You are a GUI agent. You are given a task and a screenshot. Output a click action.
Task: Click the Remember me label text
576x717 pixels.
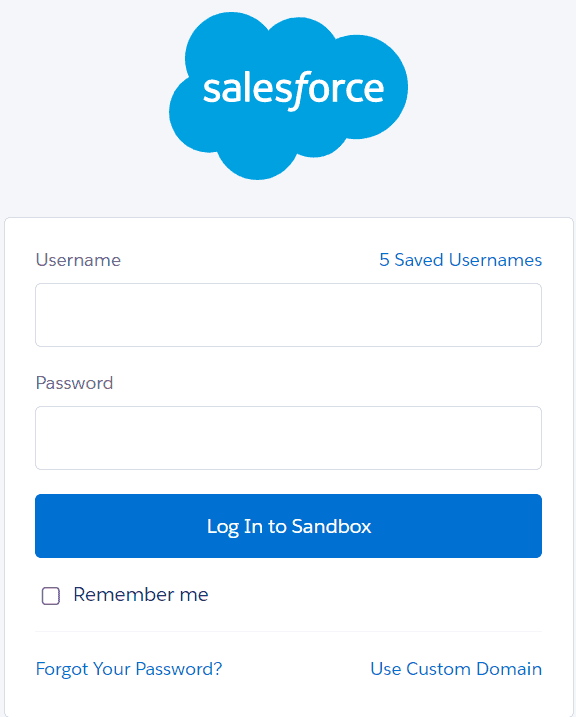click(141, 594)
